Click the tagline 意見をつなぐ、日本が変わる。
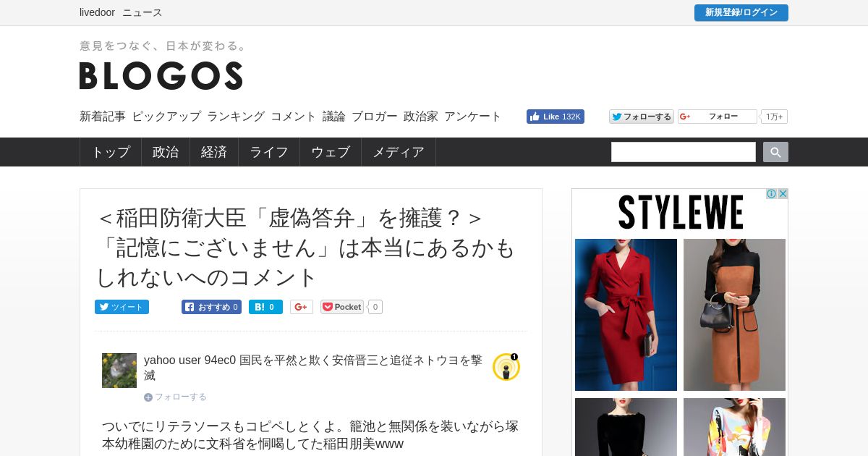Image resolution: width=868 pixels, height=456 pixels. click(163, 46)
